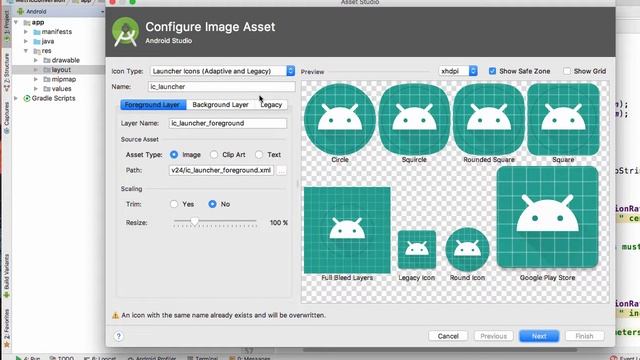Click the Google Play Store preview
This screenshot has height=360, width=640.
547,217
